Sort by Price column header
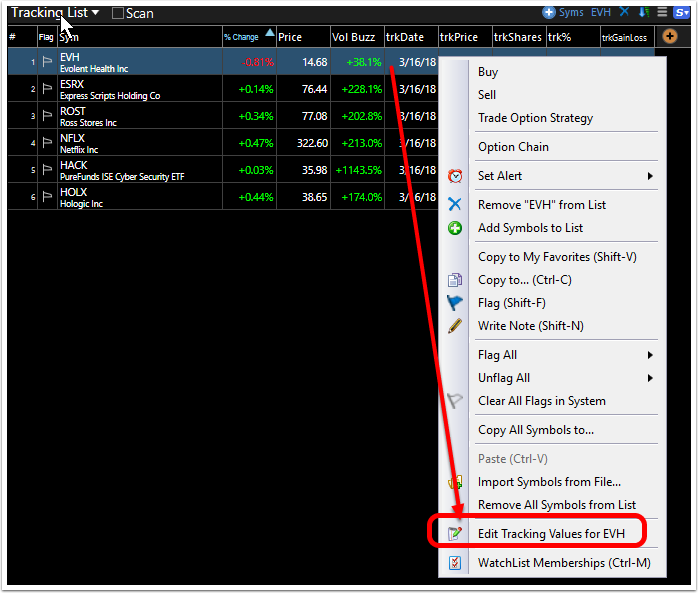This screenshot has width=698, height=593. 303,37
